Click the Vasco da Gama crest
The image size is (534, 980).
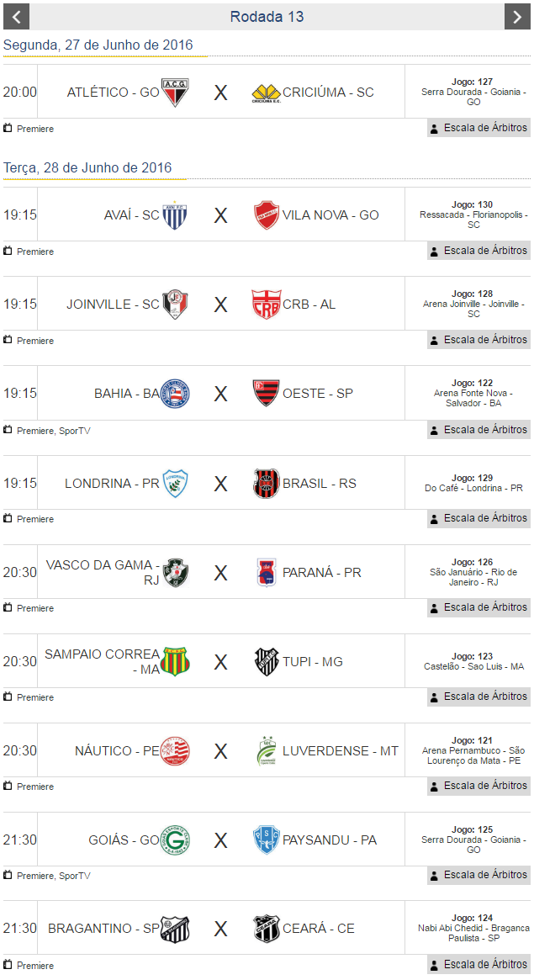[175, 573]
